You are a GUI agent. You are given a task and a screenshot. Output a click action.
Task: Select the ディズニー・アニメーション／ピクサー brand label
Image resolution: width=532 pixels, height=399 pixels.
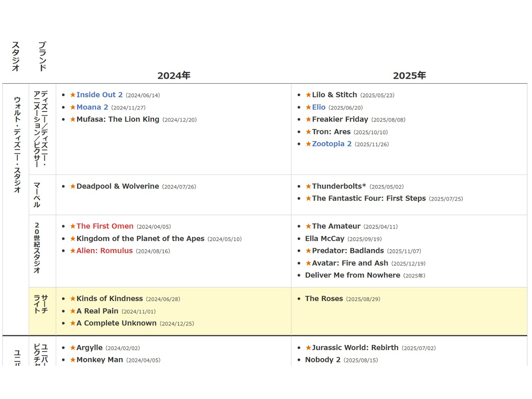click(x=41, y=129)
